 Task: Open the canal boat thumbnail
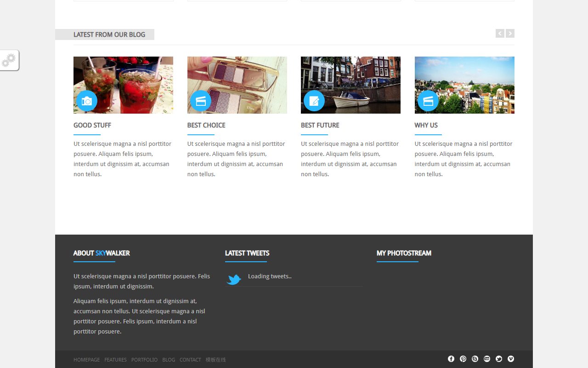[x=351, y=85]
